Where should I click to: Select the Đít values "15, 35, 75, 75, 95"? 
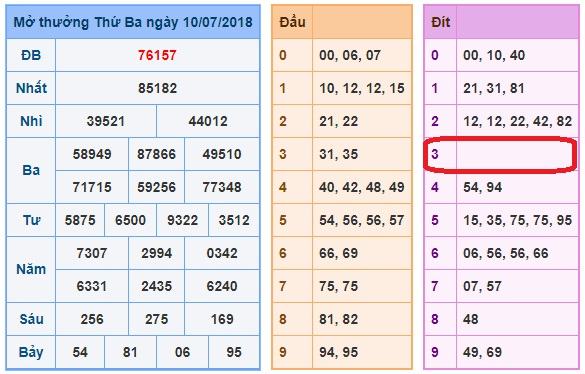pyautogui.click(x=517, y=220)
